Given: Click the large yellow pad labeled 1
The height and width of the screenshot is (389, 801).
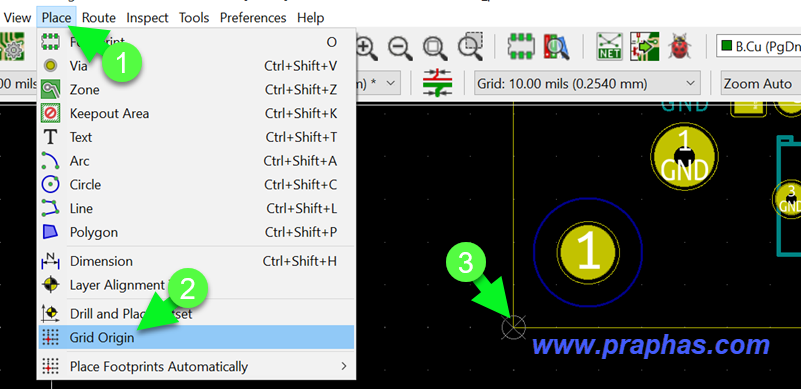Looking at the screenshot, I should point(588,250).
